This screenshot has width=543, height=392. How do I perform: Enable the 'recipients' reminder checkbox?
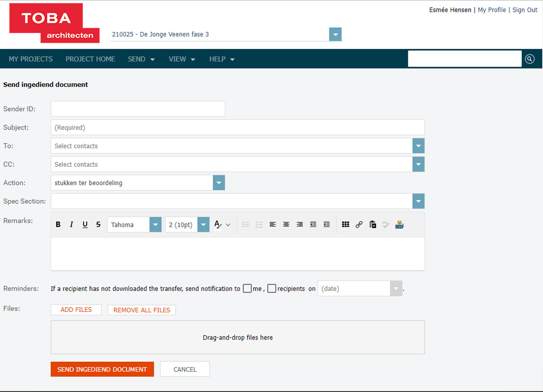[271, 288]
